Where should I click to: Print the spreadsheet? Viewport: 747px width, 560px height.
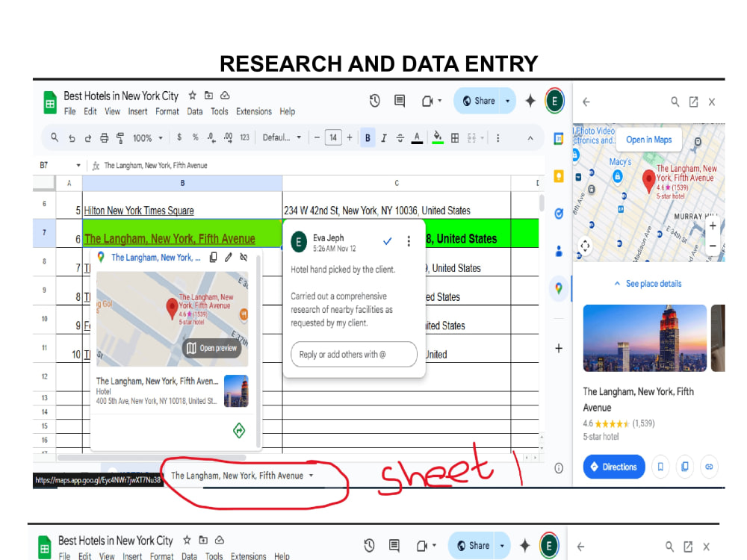(105, 138)
